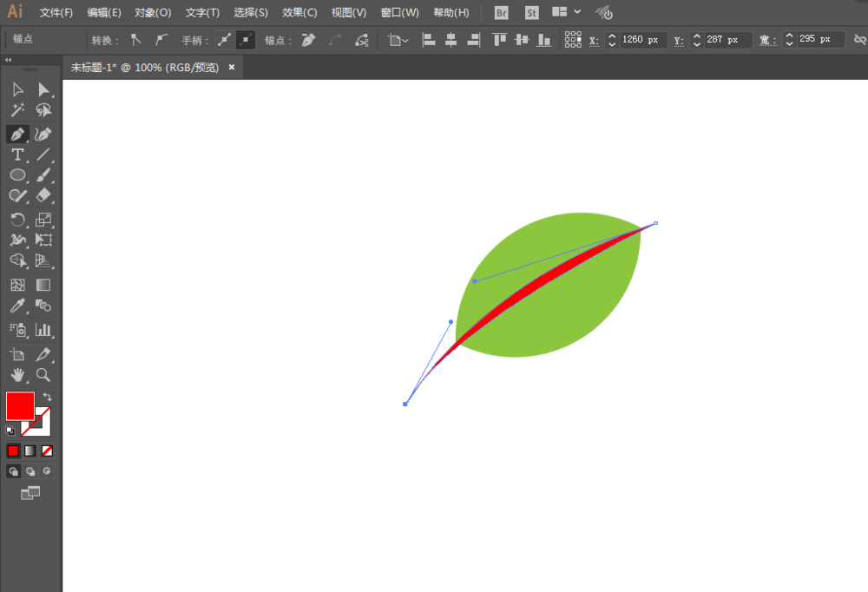
Task: Click the red Fill color swatch
Action: coord(21,406)
